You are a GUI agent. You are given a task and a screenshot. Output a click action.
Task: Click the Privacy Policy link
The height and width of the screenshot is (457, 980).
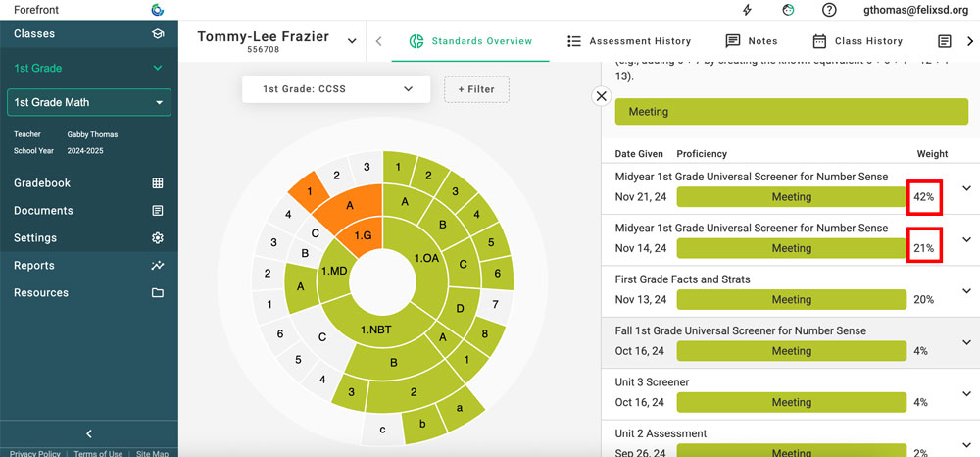(x=34, y=453)
